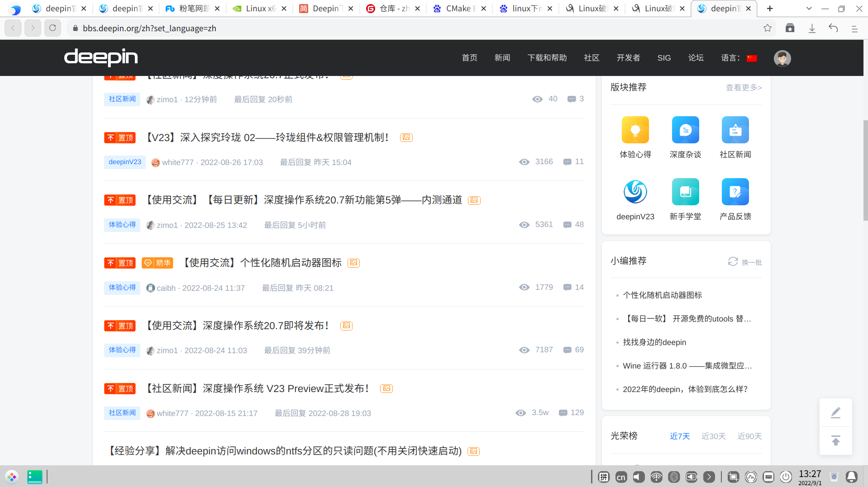
Task: Click the browser undo arrow icon
Action: point(833,28)
